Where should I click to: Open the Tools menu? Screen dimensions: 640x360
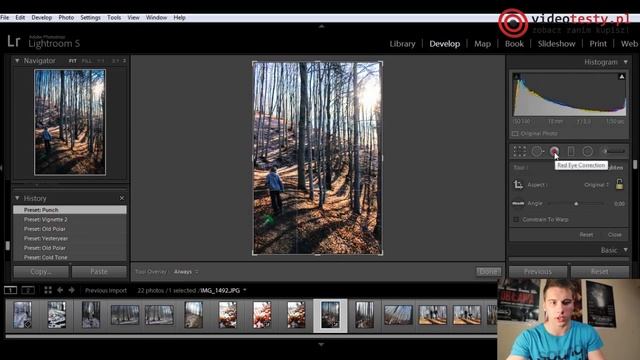coord(114,18)
